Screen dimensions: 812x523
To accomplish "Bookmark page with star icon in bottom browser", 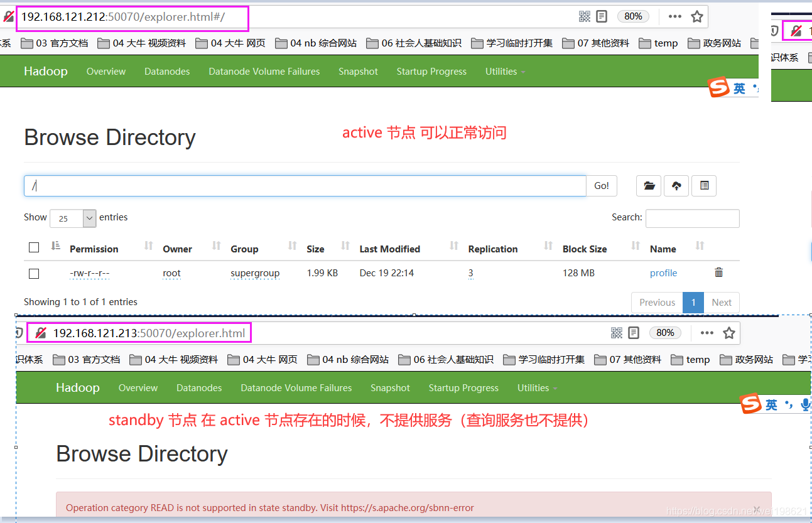I will [x=729, y=333].
